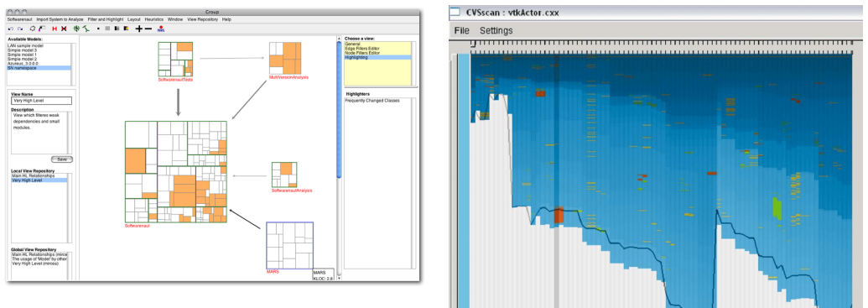Viewport: 868px width, 308px height.
Task: Click the View Name input field
Action: tap(42, 100)
